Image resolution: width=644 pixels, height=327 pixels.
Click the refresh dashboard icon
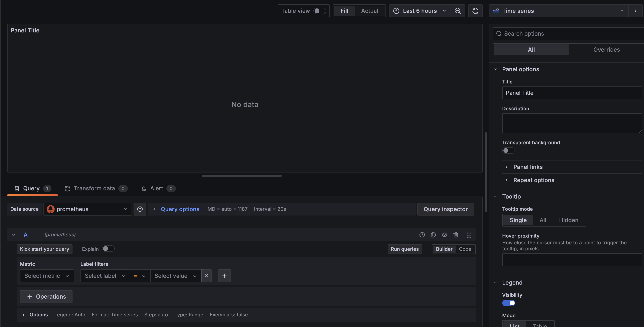475,11
